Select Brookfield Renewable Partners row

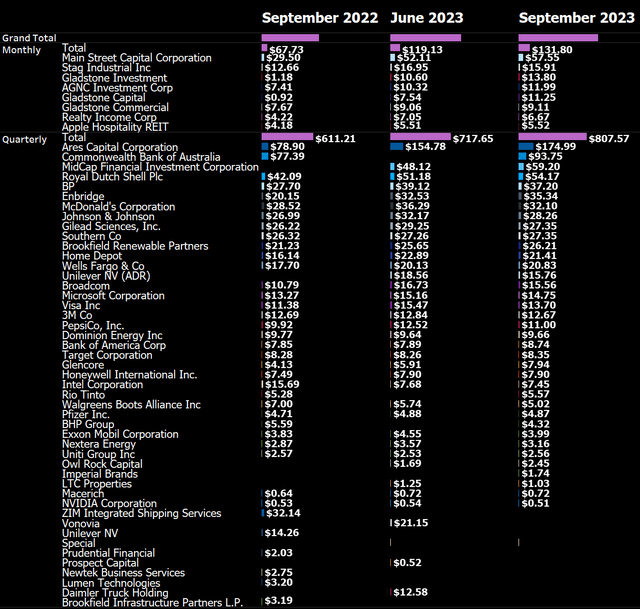[x=135, y=246]
